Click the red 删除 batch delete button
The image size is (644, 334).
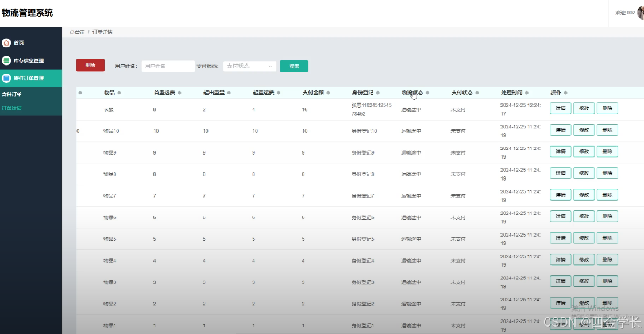[x=90, y=66]
